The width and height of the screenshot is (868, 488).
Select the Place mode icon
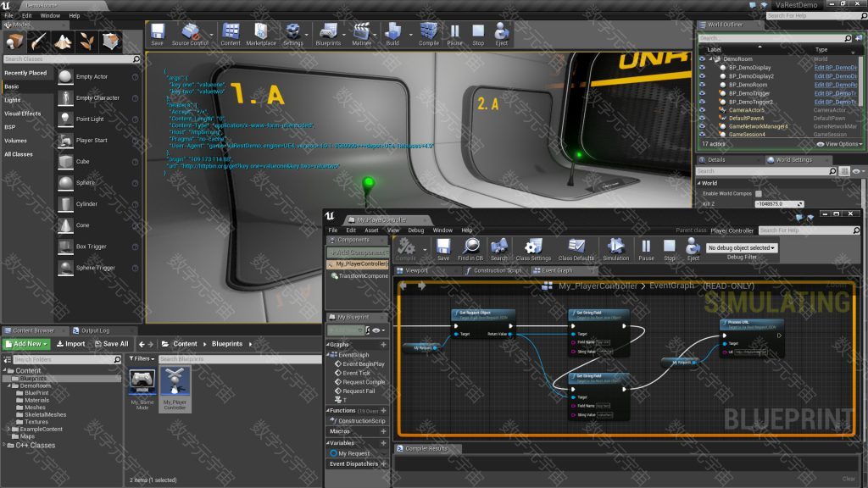click(14, 42)
